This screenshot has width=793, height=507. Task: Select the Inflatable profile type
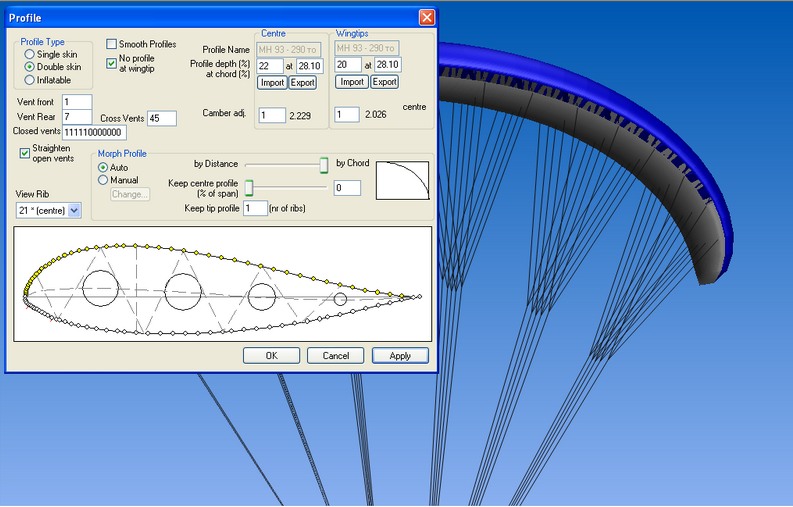(30, 79)
